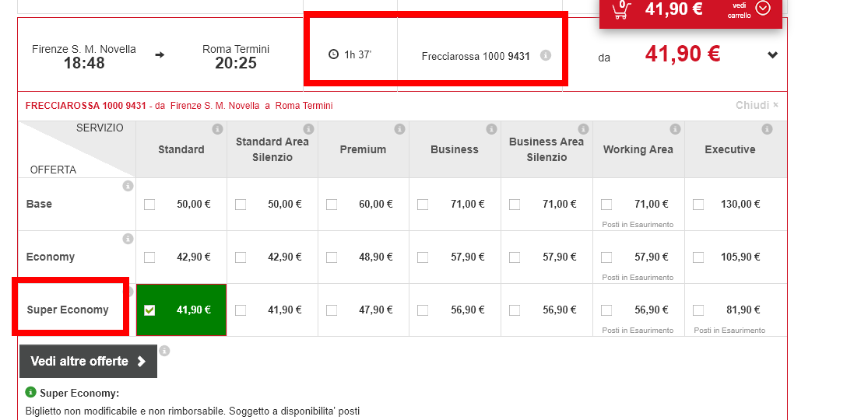868x420 pixels.
Task: Show info for Business Area Silenzio column
Action: pos(583,129)
